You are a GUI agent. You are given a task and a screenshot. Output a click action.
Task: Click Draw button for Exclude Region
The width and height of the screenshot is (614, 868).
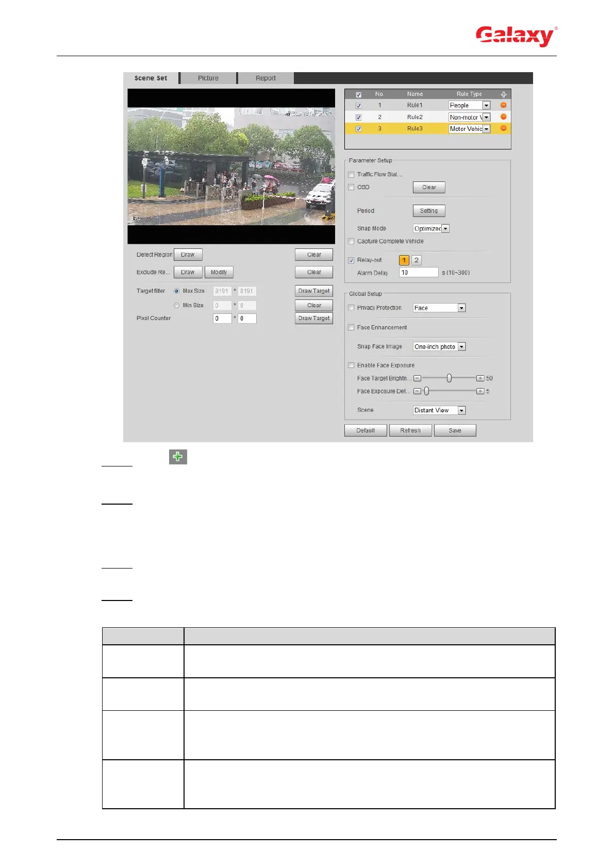[x=188, y=272]
